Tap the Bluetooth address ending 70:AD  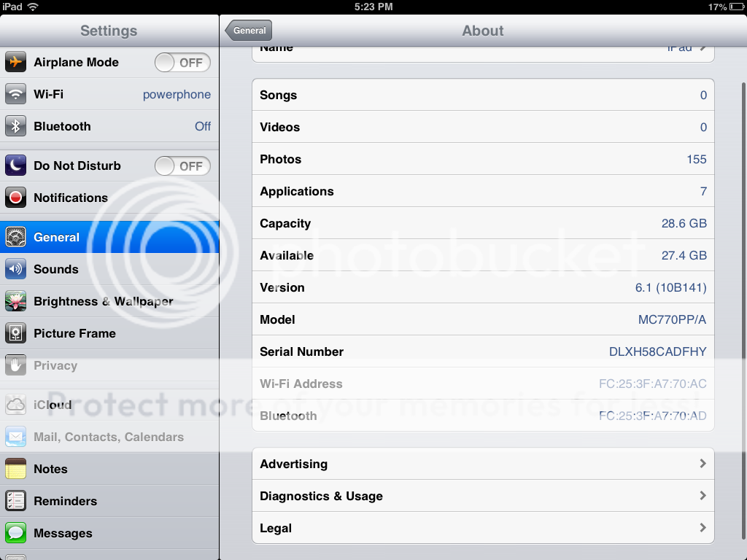(x=653, y=416)
